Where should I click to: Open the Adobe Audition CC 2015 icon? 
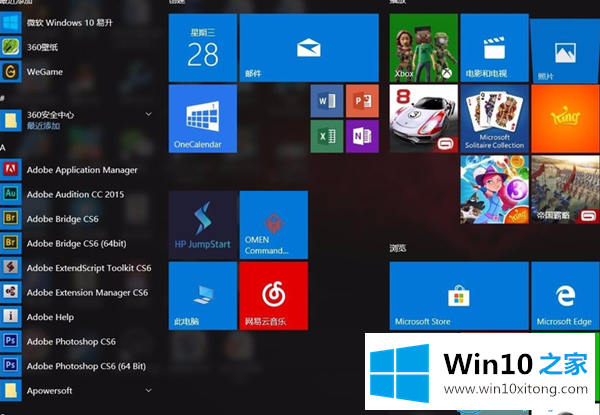click(x=11, y=194)
